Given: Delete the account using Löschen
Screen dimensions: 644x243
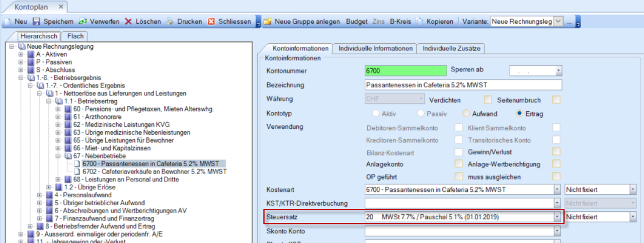Looking at the screenshot, I should pyautogui.click(x=143, y=22).
